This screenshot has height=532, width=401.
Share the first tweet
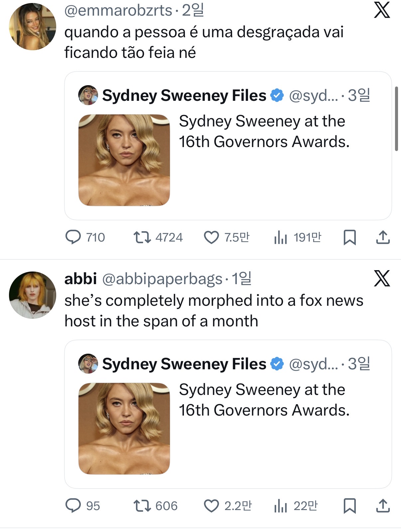pos(383,238)
